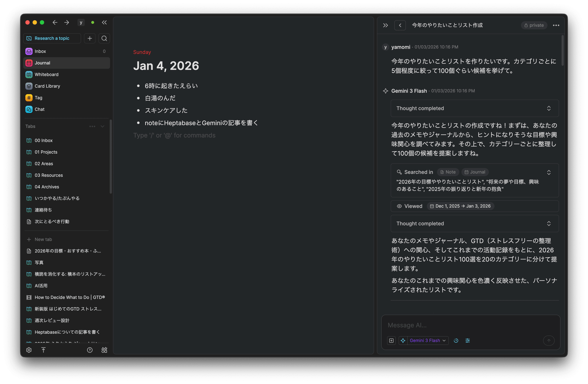Open AI chat settings via the sliders icon
This screenshot has width=588, height=384.
(x=468, y=340)
